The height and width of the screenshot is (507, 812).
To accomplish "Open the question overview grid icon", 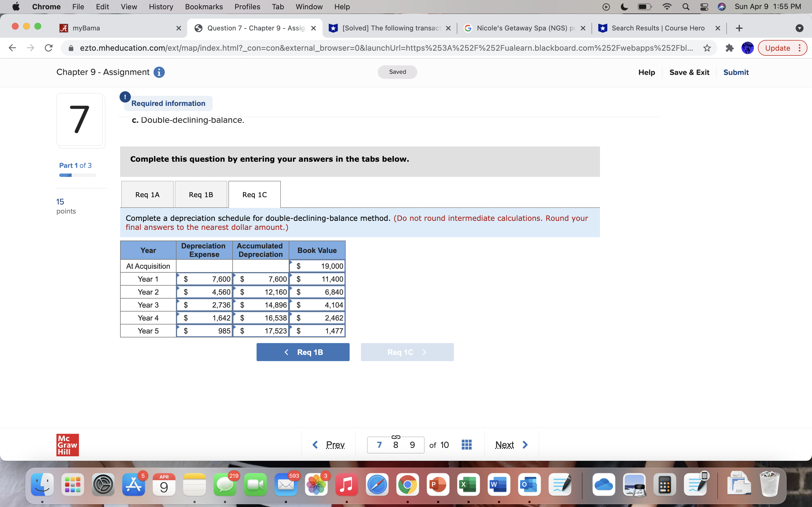I will (466, 444).
